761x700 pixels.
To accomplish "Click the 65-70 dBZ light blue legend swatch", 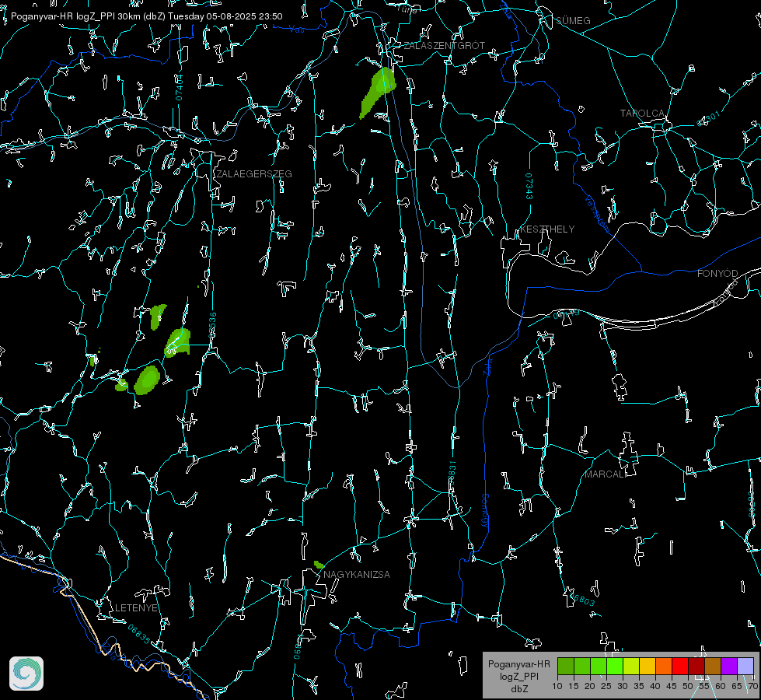I will (x=745, y=666).
